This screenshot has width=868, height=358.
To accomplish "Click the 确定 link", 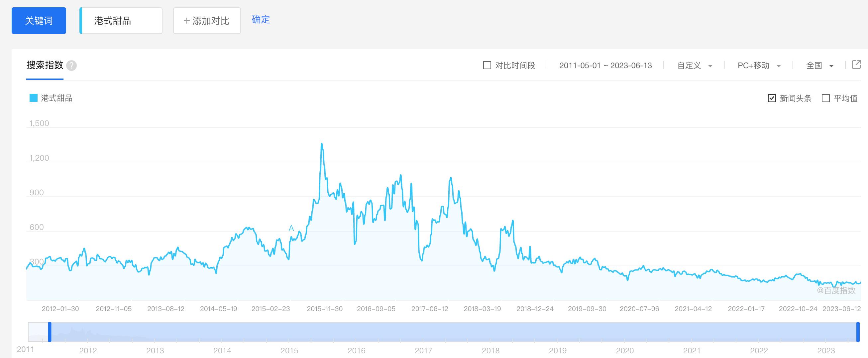I will click(x=261, y=20).
